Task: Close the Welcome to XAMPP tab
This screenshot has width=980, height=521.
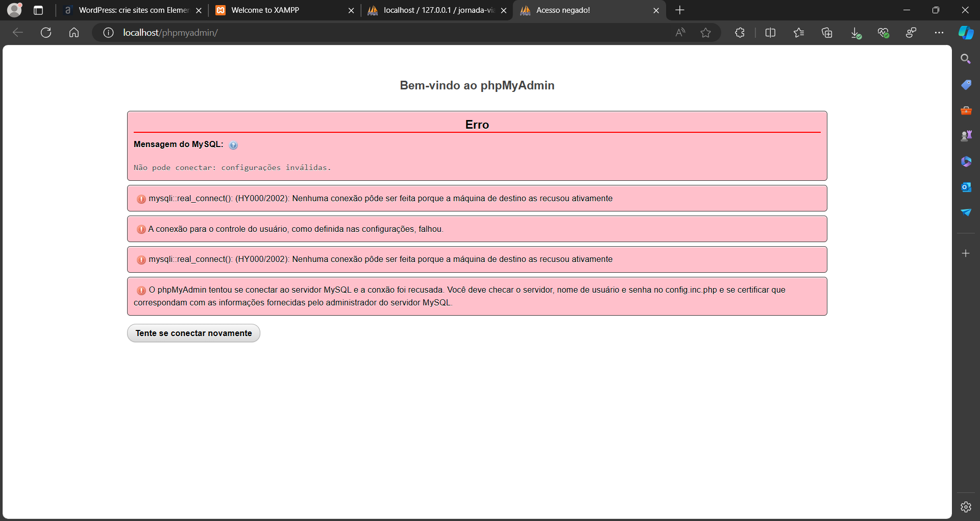Action: click(351, 10)
